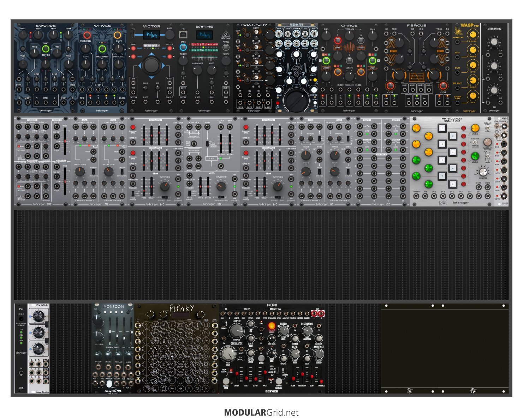
Task: Flip the PRE/POST switch on Oneiroi
Action: point(228,371)
